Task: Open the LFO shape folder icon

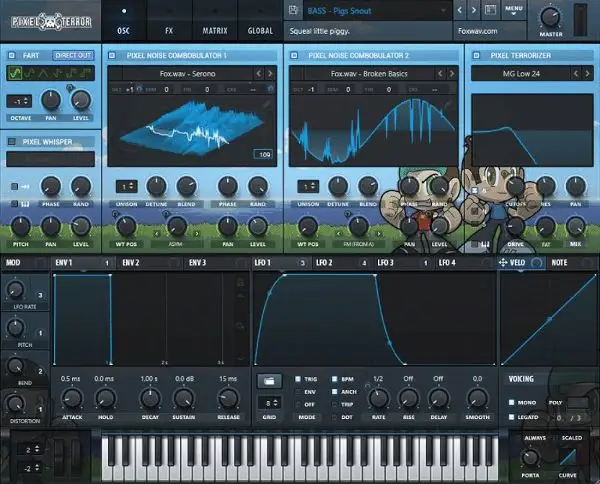Action: 266,380
